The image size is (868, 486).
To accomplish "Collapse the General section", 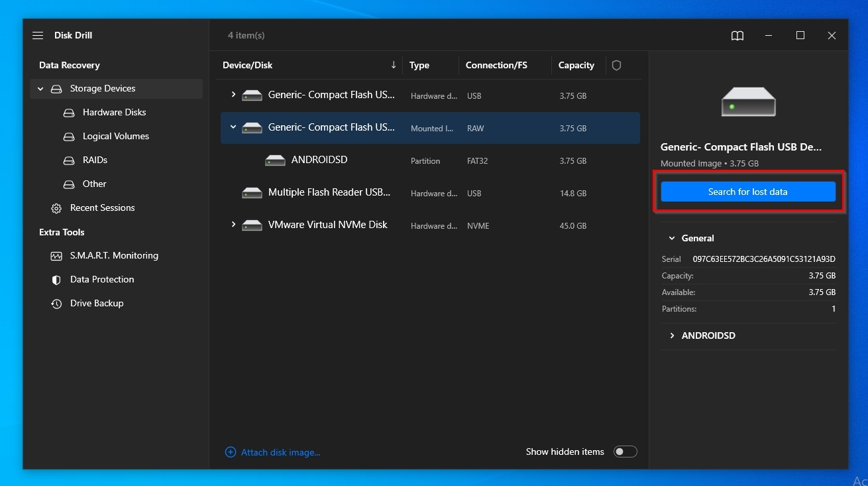I will click(x=672, y=238).
